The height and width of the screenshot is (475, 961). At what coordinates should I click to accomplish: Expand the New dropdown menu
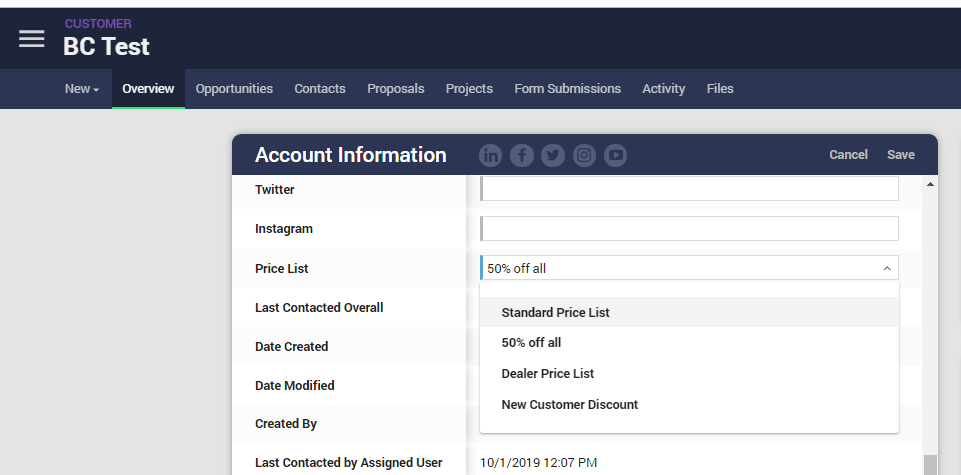[81, 89]
